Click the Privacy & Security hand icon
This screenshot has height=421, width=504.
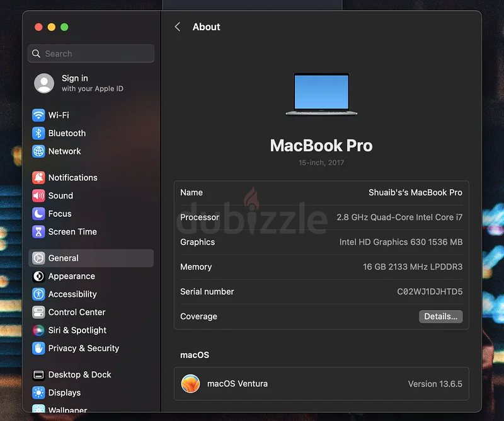click(38, 348)
